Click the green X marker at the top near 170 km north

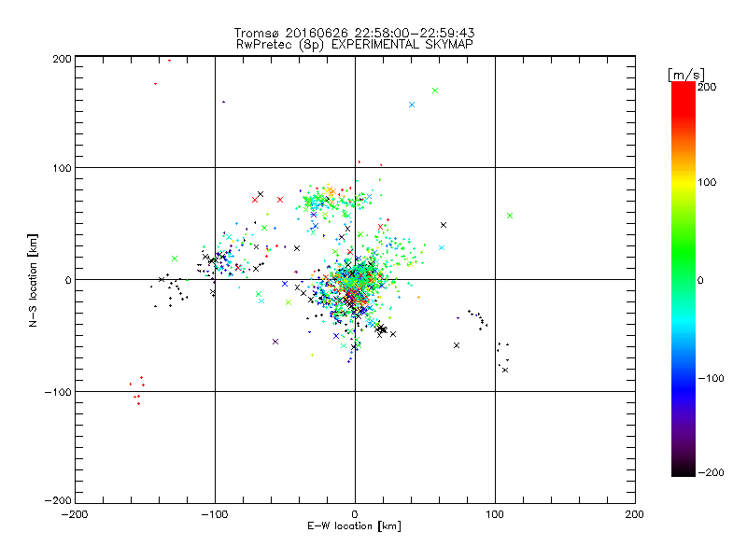[x=435, y=91]
